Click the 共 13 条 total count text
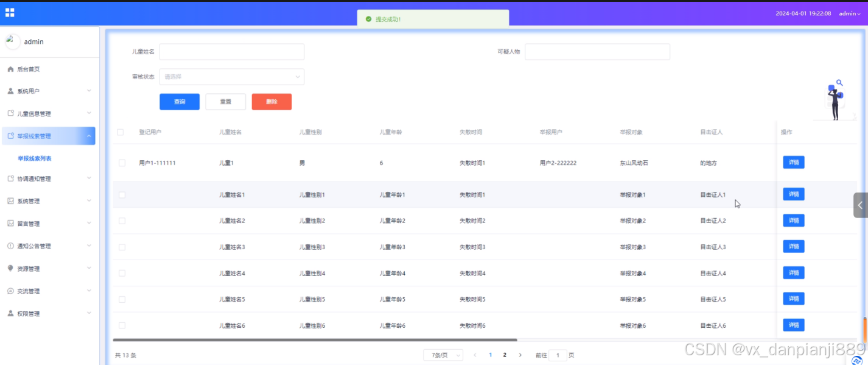 pos(126,355)
